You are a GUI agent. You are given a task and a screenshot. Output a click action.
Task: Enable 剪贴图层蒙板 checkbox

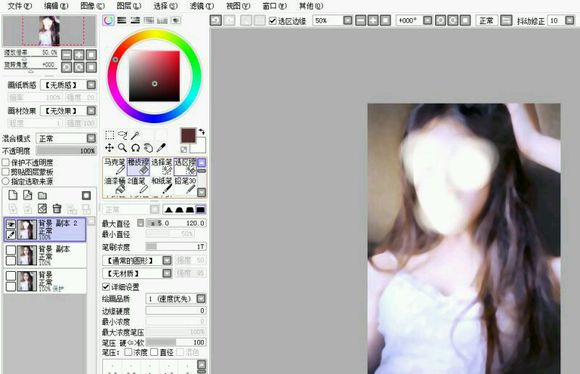(6, 172)
